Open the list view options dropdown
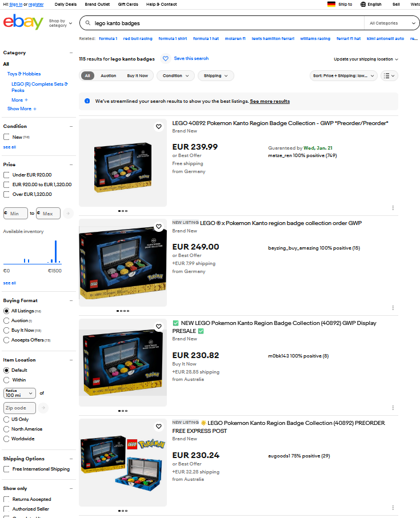The width and height of the screenshot is (420, 518). tap(389, 75)
